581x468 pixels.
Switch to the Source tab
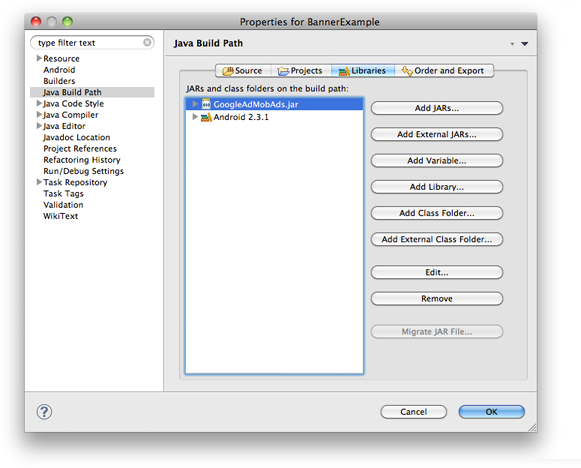click(x=243, y=70)
